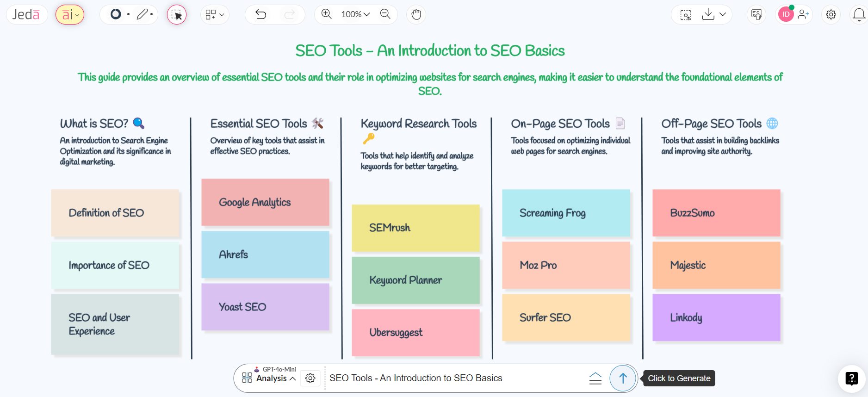The image size is (868, 397).
Task: Click the hammer-wrench emoji beside Essential Tools
Action: (x=318, y=123)
